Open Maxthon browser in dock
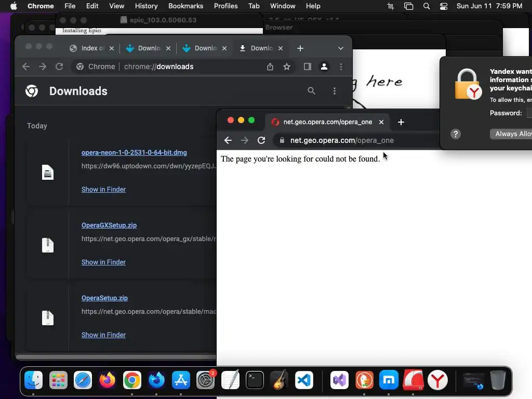 click(x=389, y=380)
